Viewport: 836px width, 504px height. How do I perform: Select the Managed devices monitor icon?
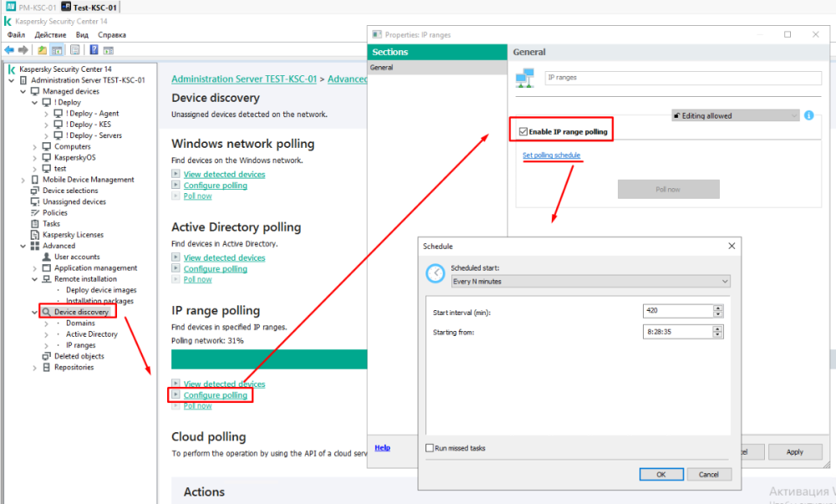(34, 91)
